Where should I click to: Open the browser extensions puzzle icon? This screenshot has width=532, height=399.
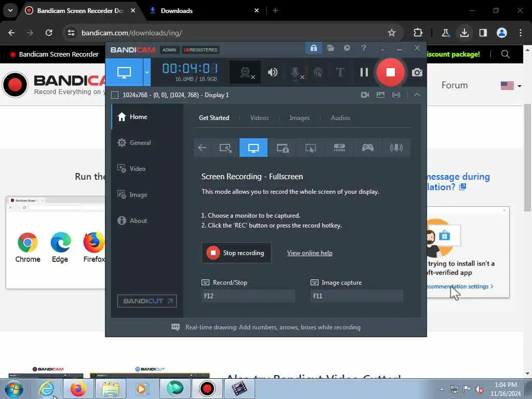pos(418,33)
